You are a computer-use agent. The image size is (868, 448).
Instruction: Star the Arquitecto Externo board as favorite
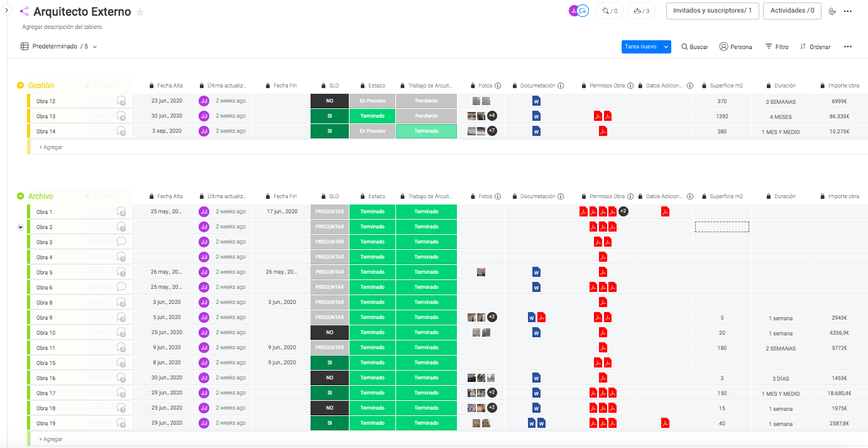[x=140, y=13]
